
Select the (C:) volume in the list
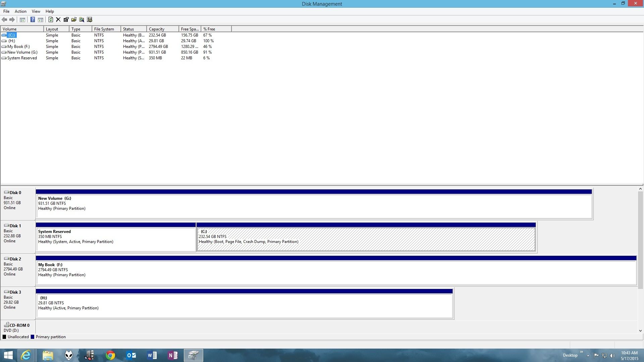pyautogui.click(x=11, y=35)
